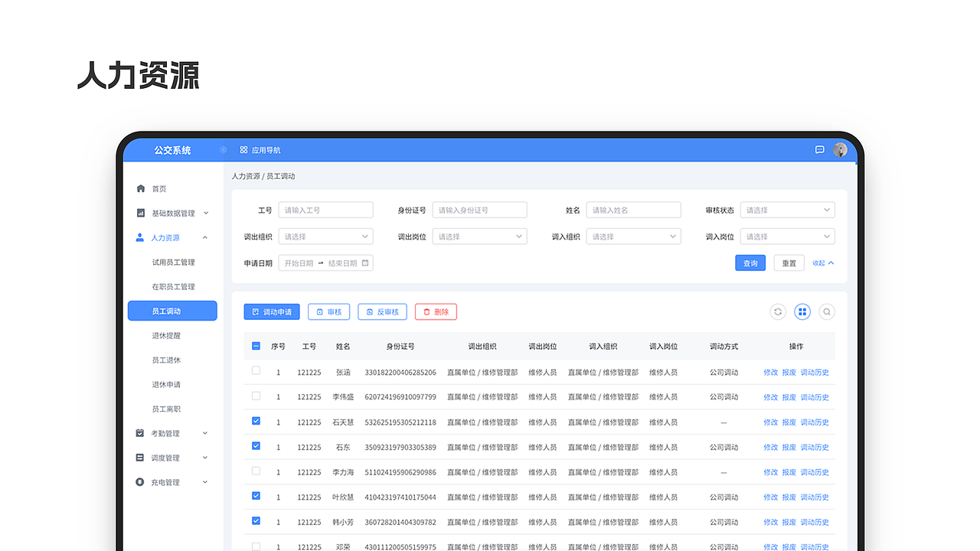980x551 pixels.
Task: Click the 工号 input field
Action: (325, 210)
